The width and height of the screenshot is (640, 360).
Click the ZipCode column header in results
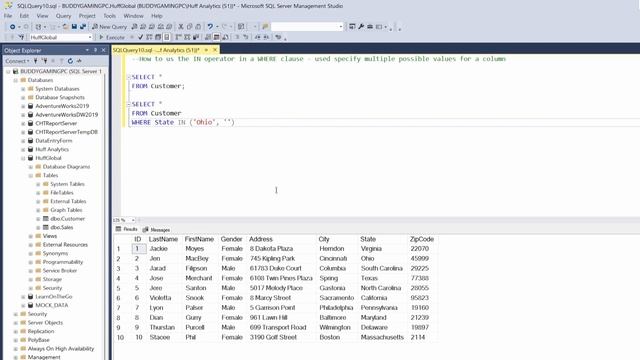[x=422, y=239]
